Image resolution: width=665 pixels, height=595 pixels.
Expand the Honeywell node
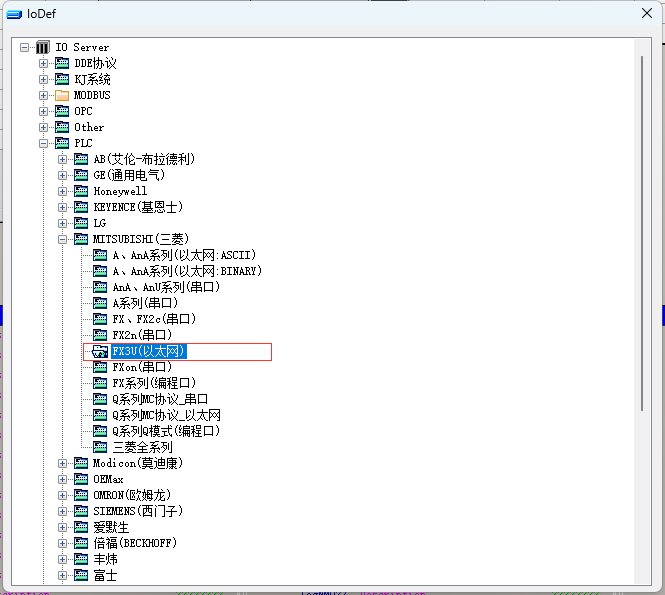click(62, 191)
